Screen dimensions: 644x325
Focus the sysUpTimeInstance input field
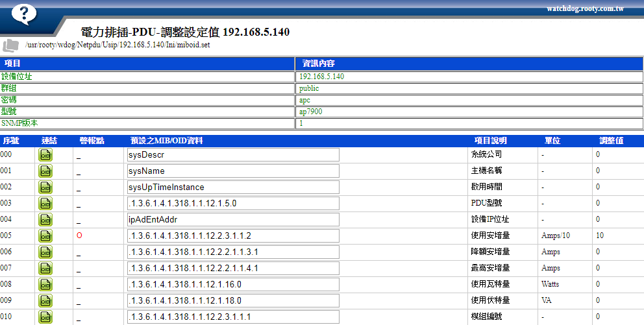[233, 187]
